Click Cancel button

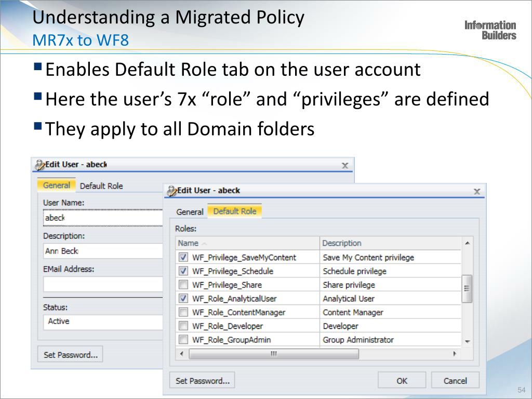tap(455, 381)
